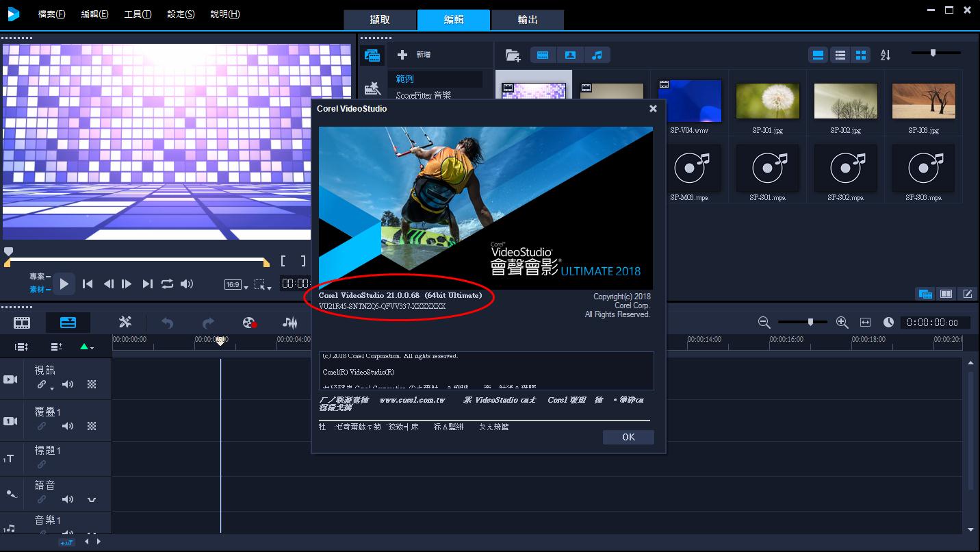The height and width of the screenshot is (552, 980).
Task: Switch library to list view
Action: 840,55
